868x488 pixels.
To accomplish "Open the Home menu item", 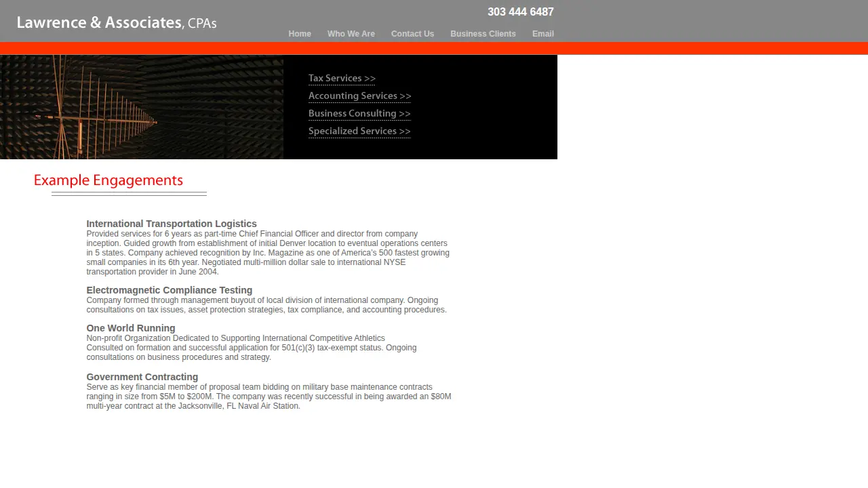I will pos(300,34).
